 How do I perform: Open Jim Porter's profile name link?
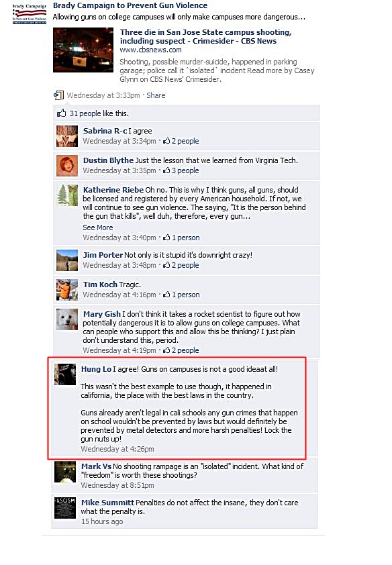coord(103,255)
